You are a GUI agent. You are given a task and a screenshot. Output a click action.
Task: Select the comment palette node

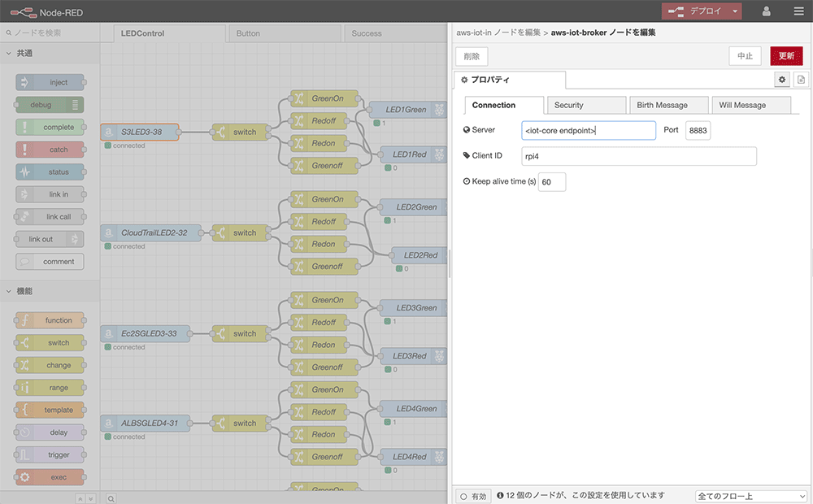(50, 261)
